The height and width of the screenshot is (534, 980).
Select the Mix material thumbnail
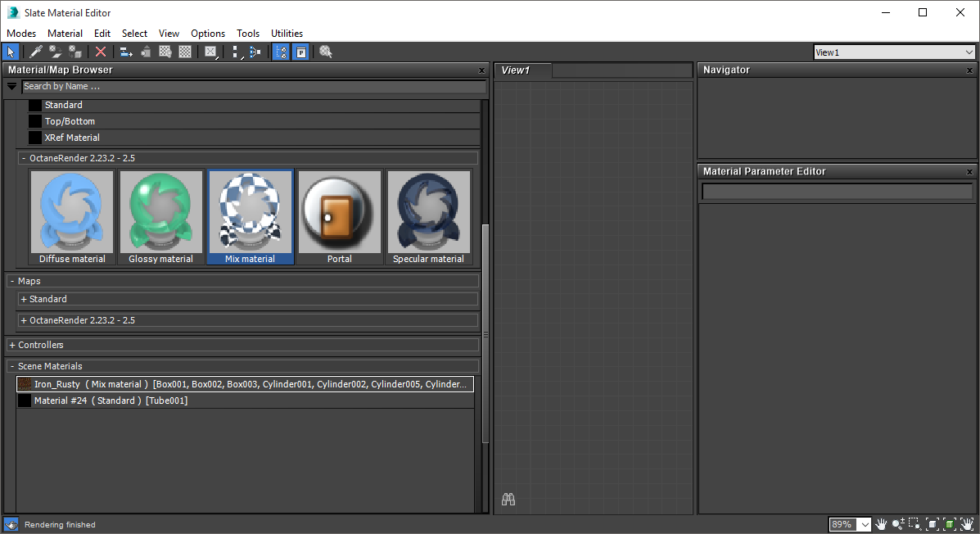pos(250,217)
